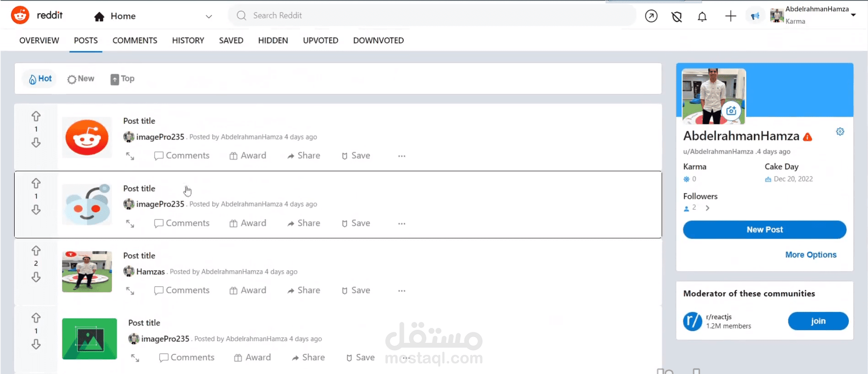This screenshot has width=868, height=374.
Task: Click the New Post button
Action: [x=765, y=230]
